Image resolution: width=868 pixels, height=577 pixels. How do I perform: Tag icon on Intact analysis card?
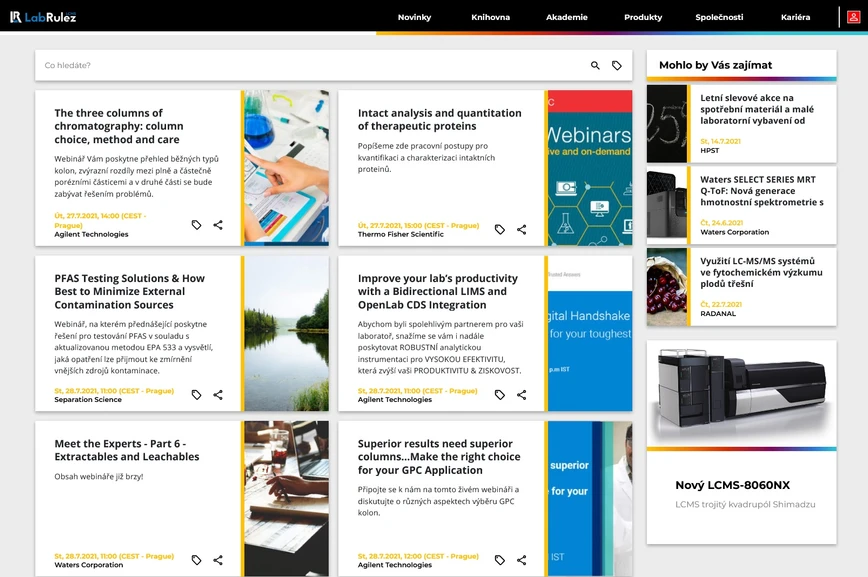500,229
